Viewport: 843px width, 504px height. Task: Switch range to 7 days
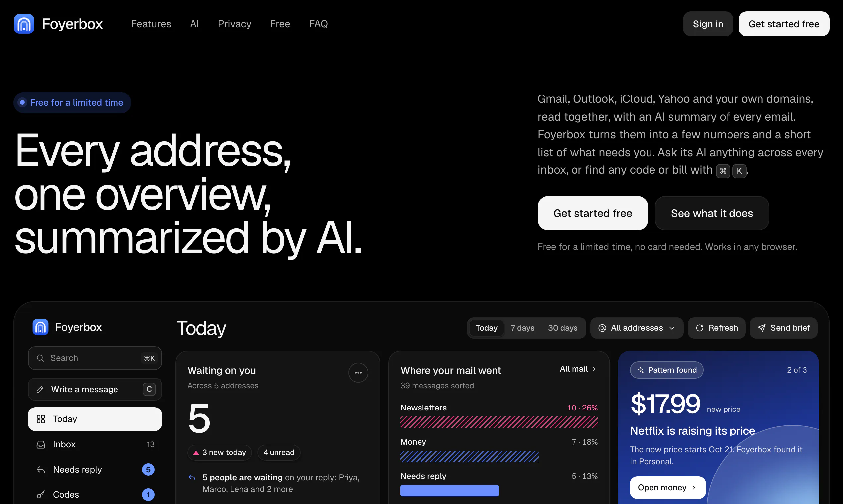(522, 328)
